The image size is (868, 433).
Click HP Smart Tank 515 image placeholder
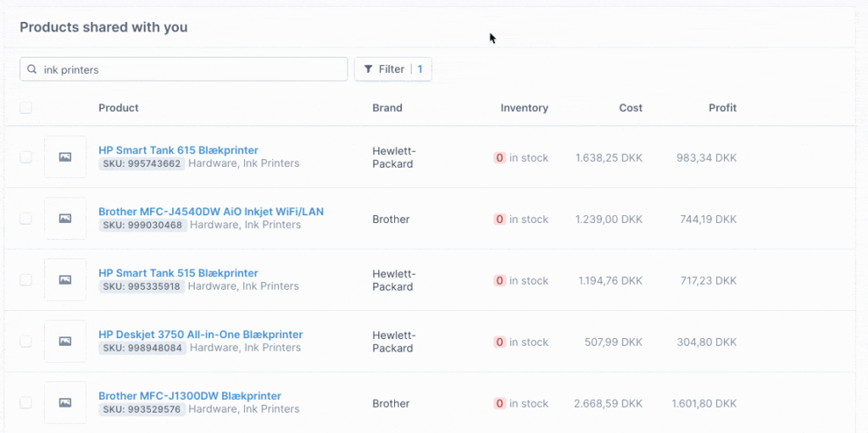(x=65, y=280)
